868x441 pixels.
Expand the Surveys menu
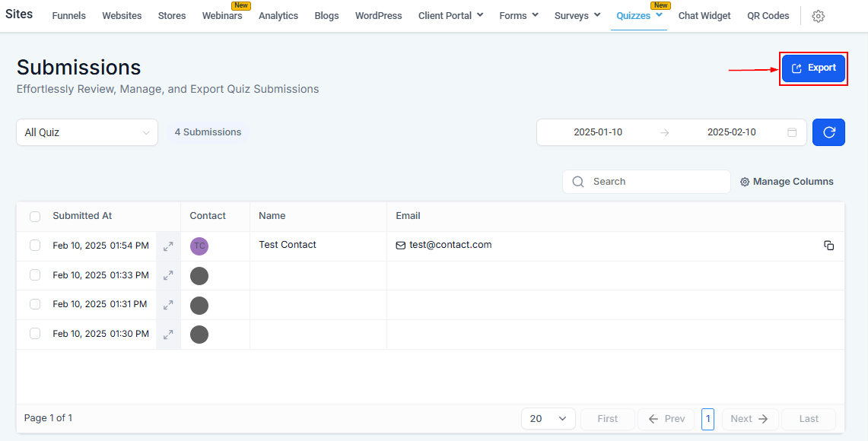tap(577, 15)
